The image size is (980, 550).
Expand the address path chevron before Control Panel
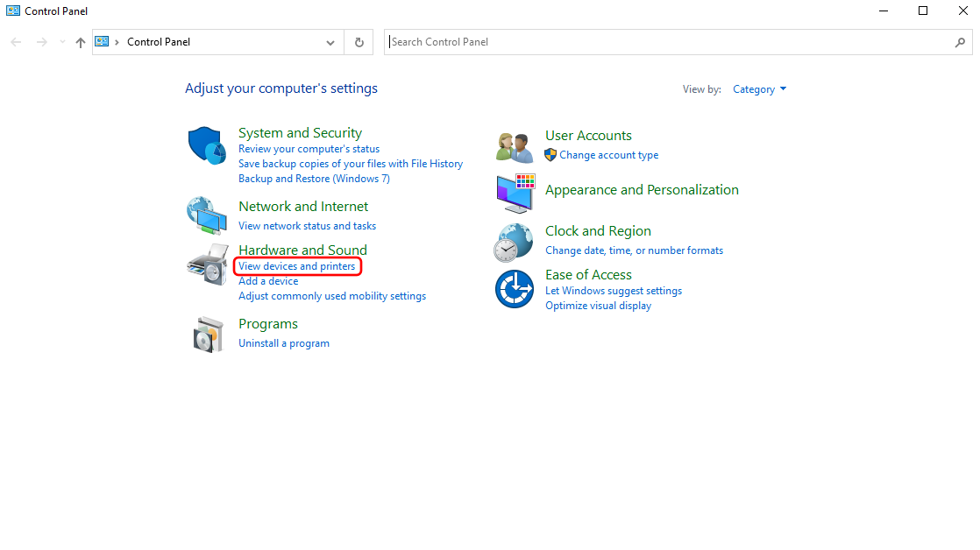(x=117, y=42)
